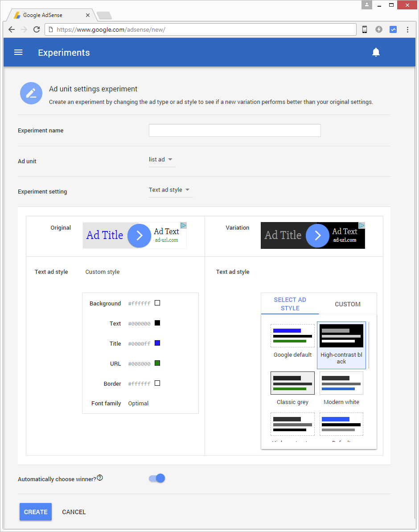Click the URL hex value #008000

139,364
